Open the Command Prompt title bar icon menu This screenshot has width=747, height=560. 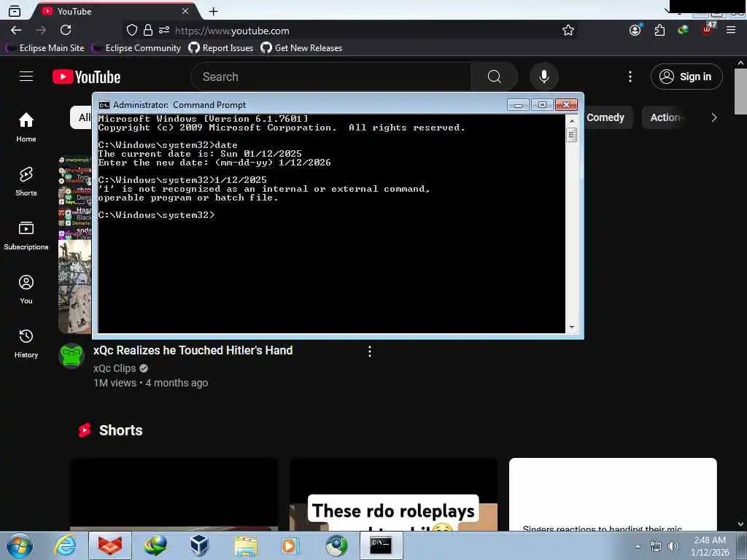tap(104, 105)
